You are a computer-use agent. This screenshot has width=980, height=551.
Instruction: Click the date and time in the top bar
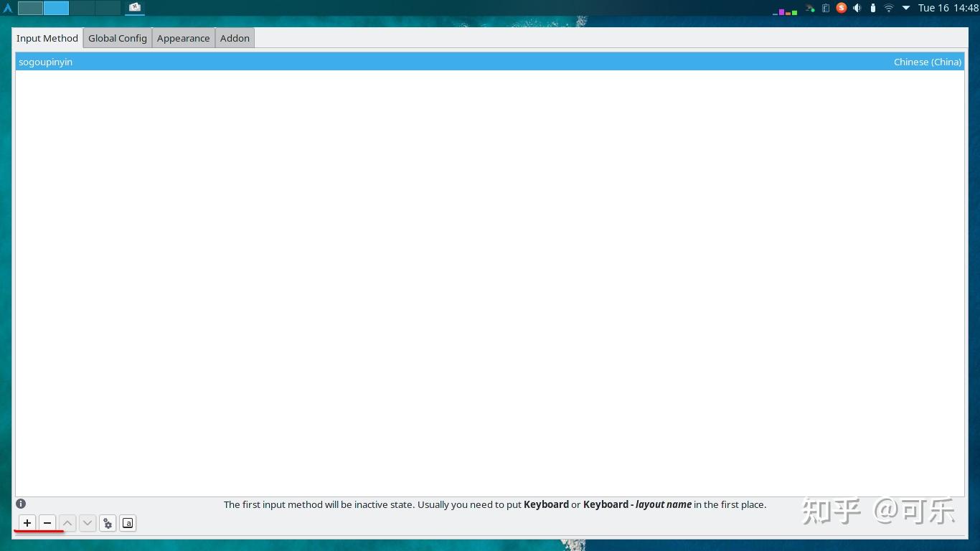(947, 8)
